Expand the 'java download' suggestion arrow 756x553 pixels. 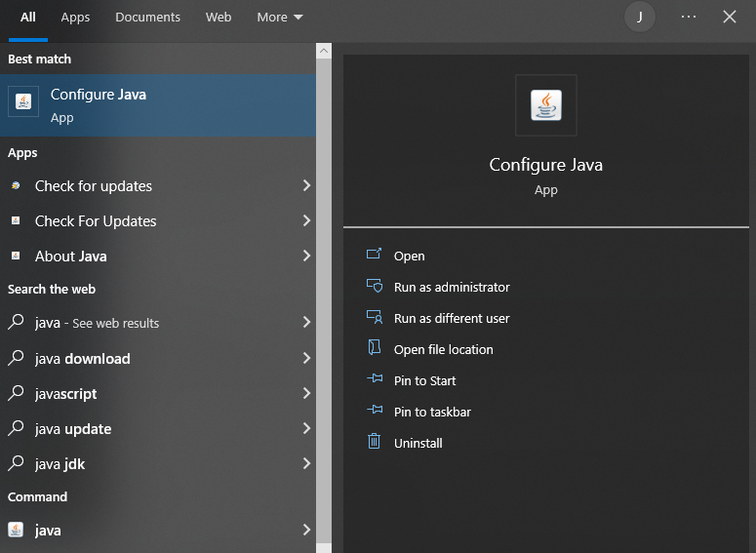306,358
